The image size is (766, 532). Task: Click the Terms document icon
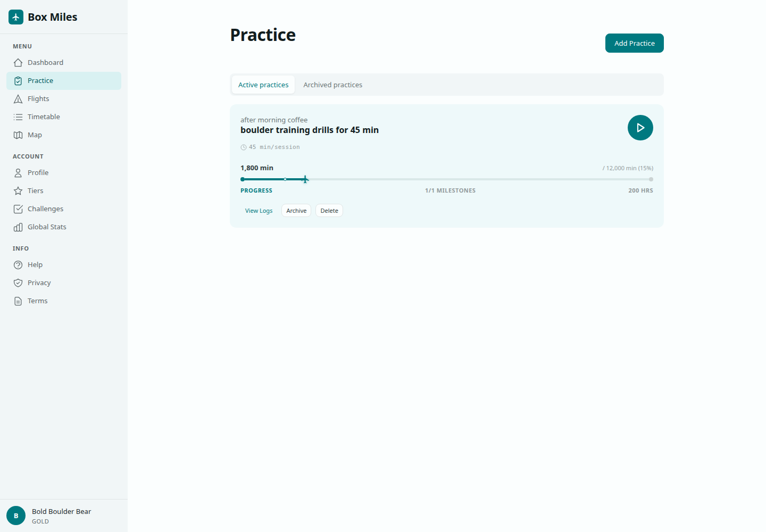click(18, 301)
